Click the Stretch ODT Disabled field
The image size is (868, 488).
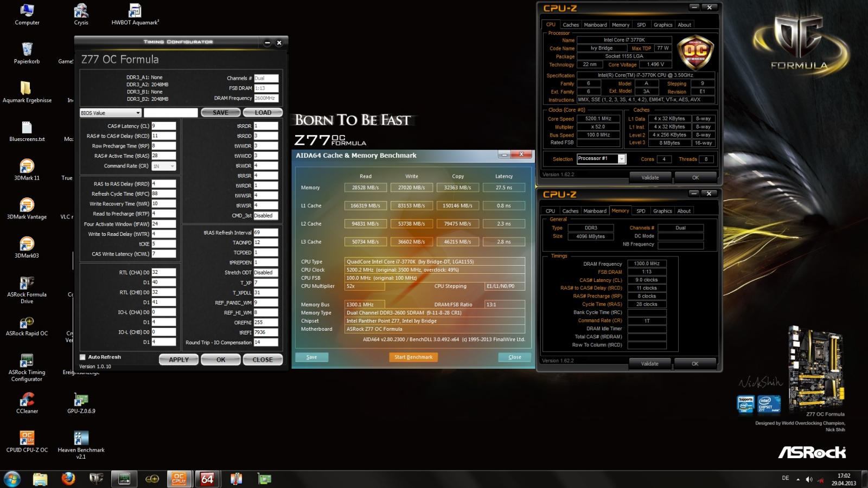tap(266, 273)
